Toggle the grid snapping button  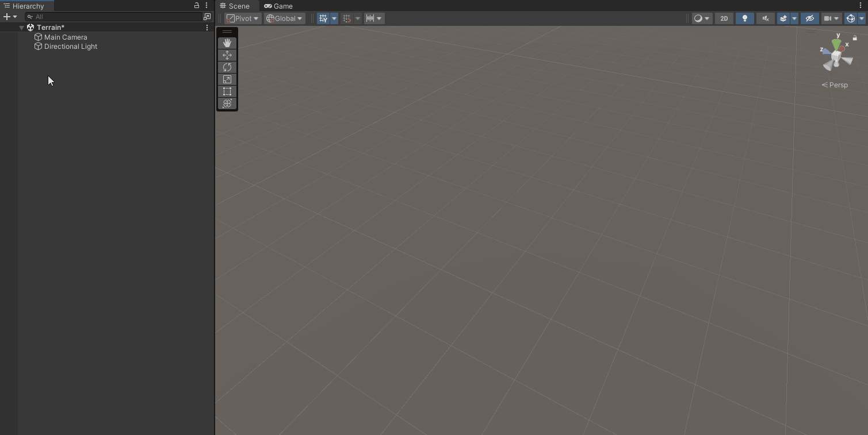[347, 18]
